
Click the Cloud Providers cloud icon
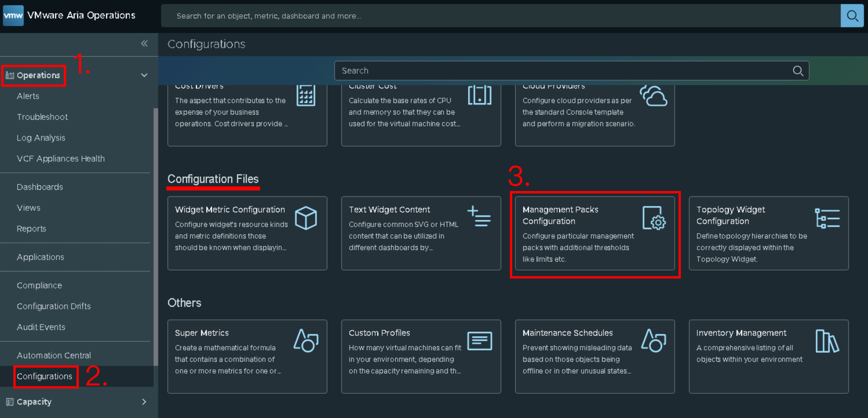click(x=653, y=96)
